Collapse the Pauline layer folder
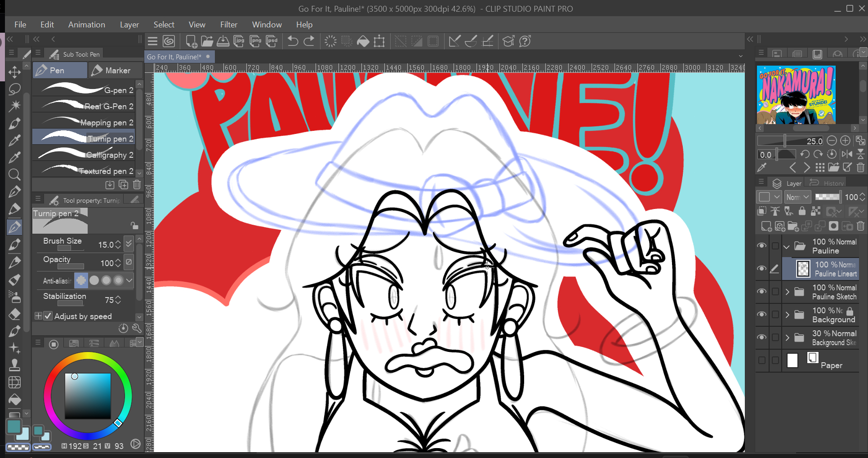This screenshot has height=458, width=868. pos(787,246)
